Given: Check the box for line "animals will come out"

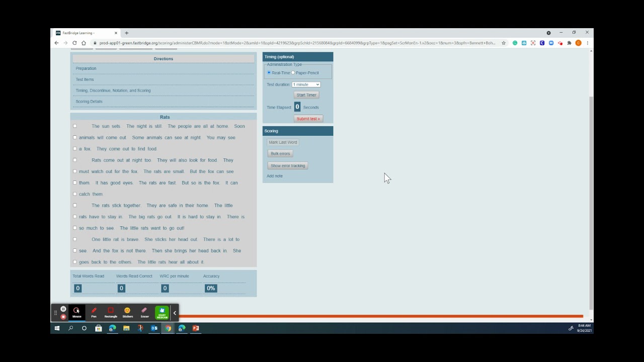Looking at the screenshot, I should coord(75,137).
